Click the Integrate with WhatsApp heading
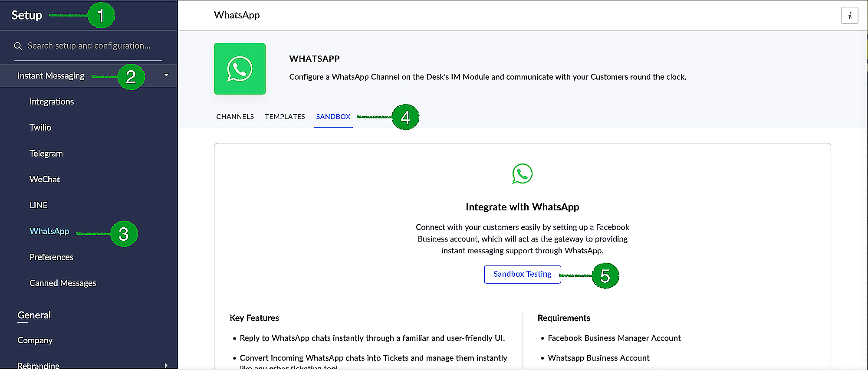868x370 pixels. coord(523,207)
